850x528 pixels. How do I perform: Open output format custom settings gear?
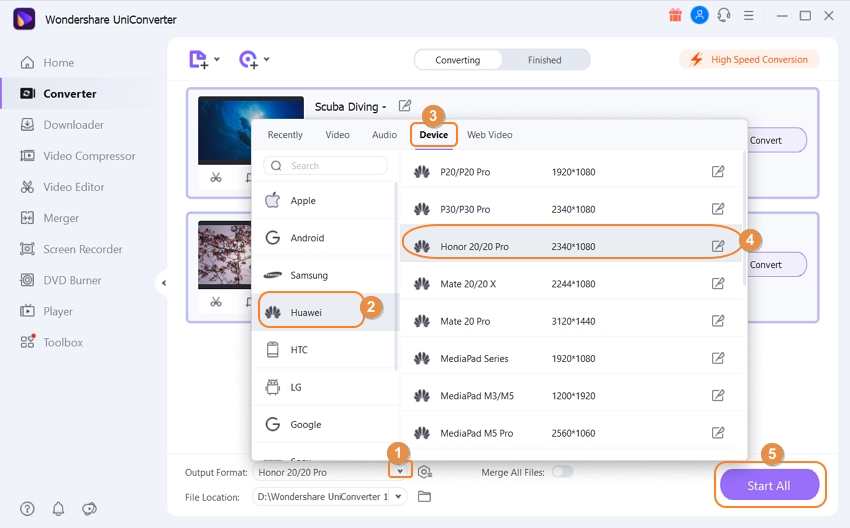click(x=424, y=472)
